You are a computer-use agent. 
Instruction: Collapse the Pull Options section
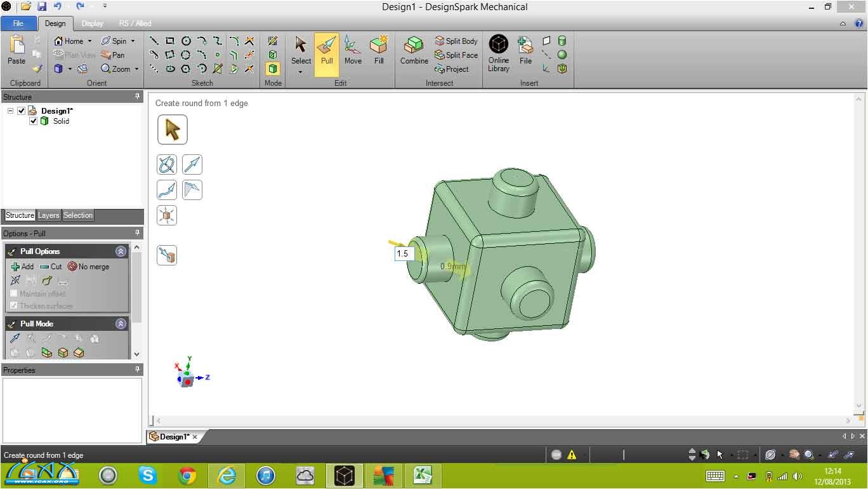coord(121,251)
